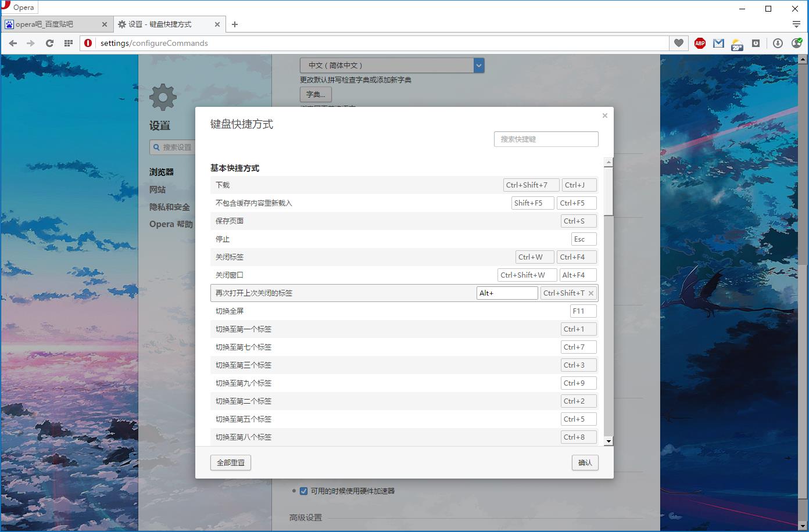The height and width of the screenshot is (532, 809).
Task: Edit the Ctrl+Shift+W shortcut for 关闭窗口
Action: (527, 275)
